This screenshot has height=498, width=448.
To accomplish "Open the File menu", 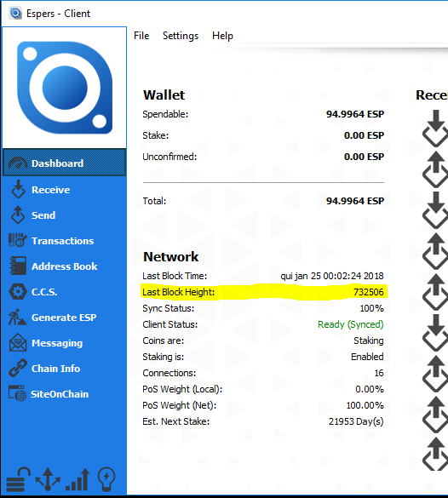I will pyautogui.click(x=141, y=36).
